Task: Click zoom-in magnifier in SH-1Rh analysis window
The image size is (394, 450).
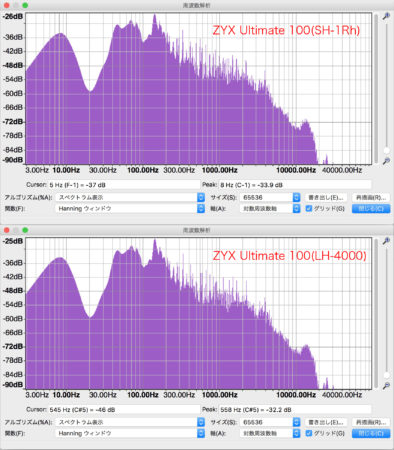Action: tap(386, 16)
